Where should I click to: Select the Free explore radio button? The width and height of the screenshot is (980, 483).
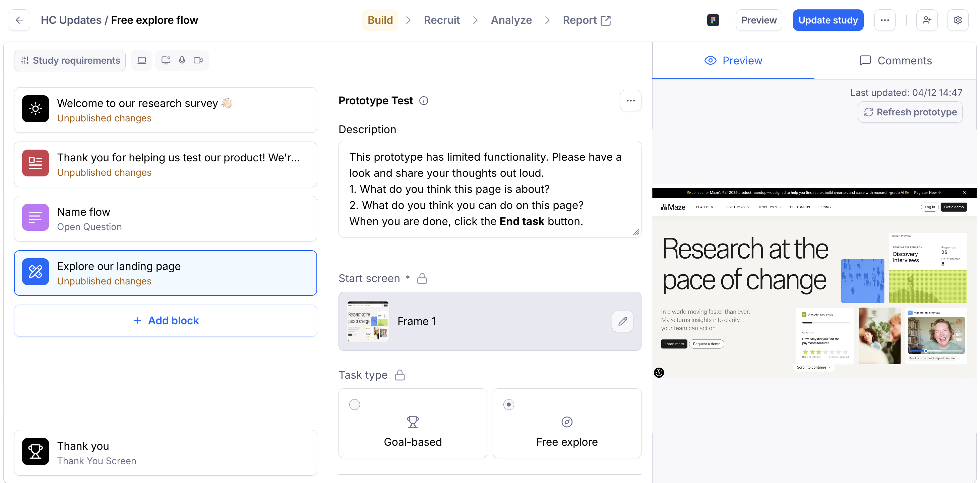click(509, 405)
